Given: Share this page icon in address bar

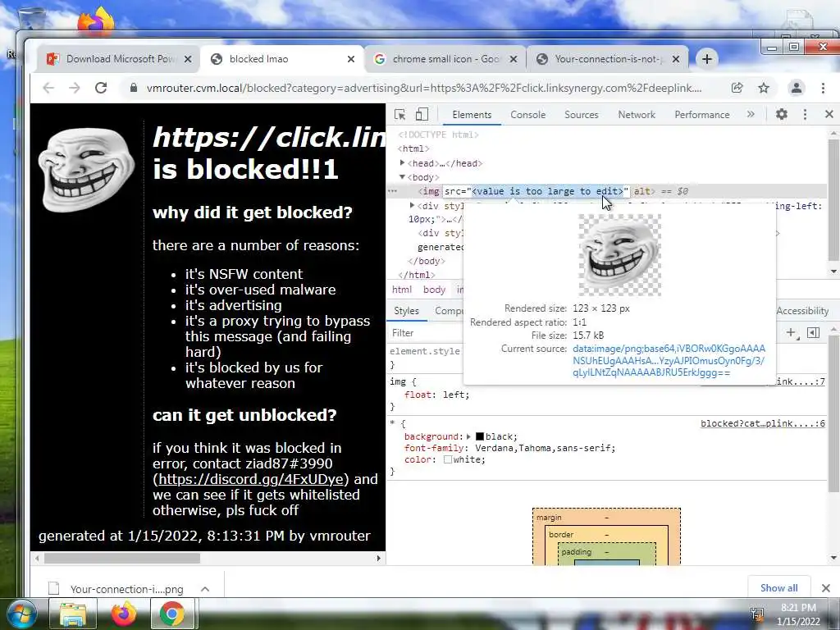Looking at the screenshot, I should tap(737, 88).
